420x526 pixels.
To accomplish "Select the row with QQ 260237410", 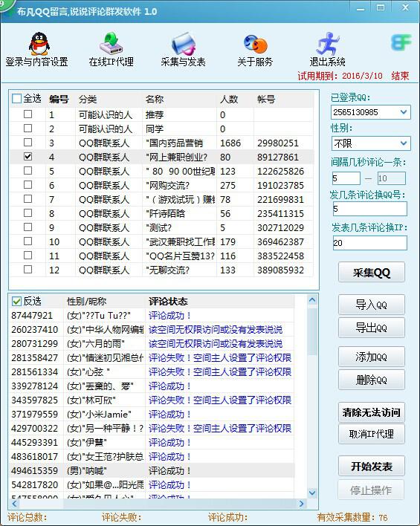I will pos(152,329).
